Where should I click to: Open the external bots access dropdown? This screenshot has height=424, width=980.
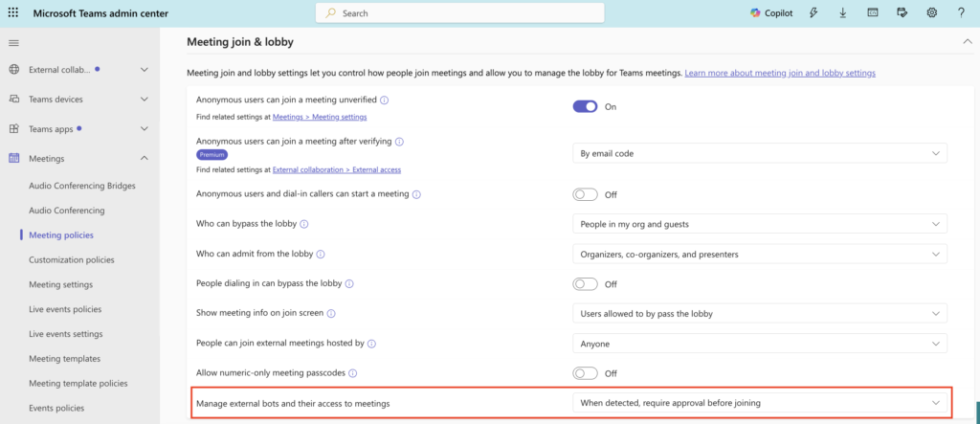(x=760, y=403)
